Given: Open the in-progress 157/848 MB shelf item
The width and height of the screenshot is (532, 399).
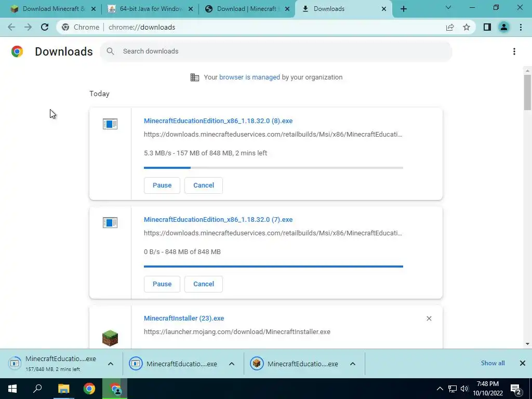Looking at the screenshot, I should point(52,363).
